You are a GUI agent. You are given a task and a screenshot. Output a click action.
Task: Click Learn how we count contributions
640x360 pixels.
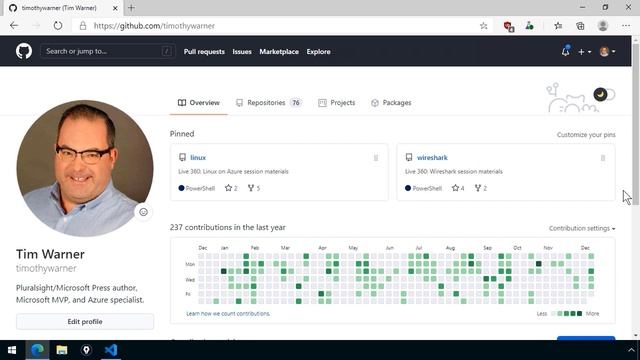point(228,313)
